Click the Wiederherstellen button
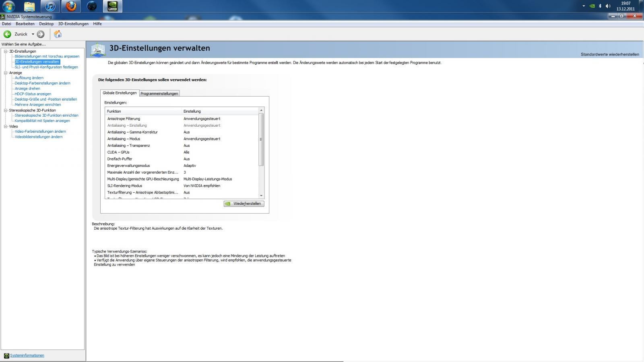644x362 pixels. coord(244,204)
